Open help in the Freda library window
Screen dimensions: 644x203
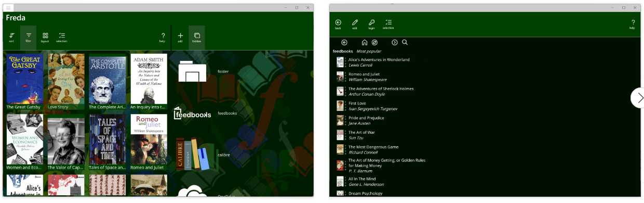[163, 37]
